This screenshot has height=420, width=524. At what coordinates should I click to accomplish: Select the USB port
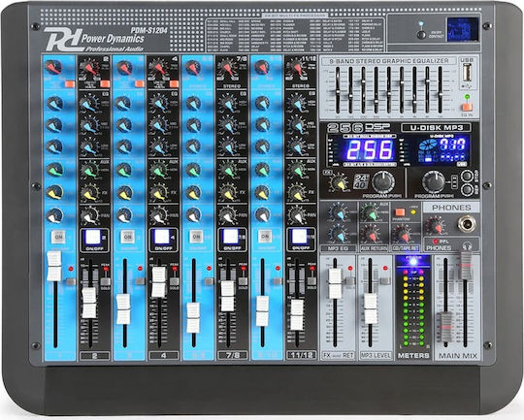[x=467, y=73]
